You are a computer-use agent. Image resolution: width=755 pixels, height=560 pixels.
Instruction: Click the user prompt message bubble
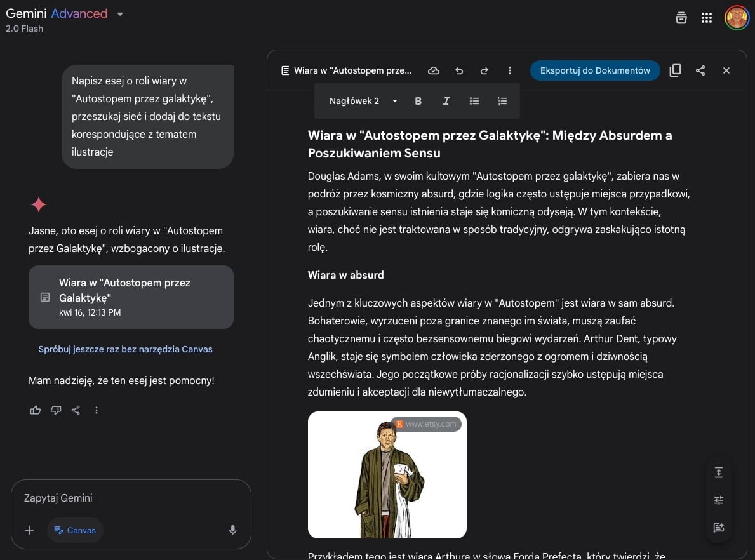tap(147, 117)
